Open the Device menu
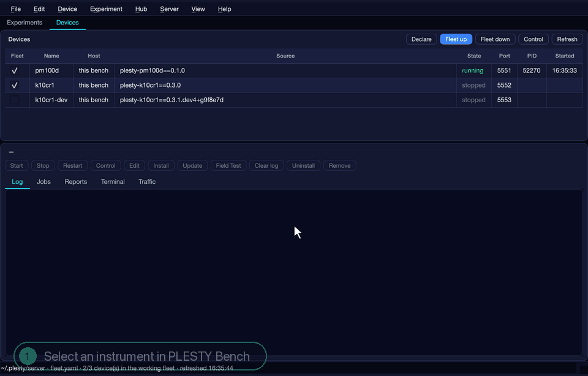Screen dimensions: 588x376 pos(67,9)
